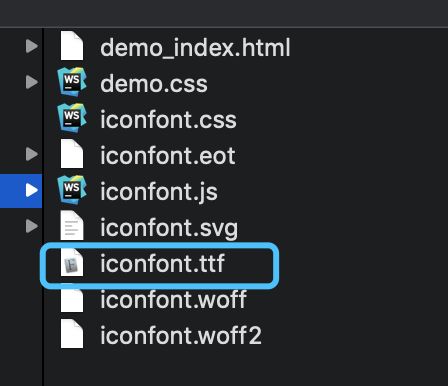Select the iconfont.js file name
This screenshot has width=448, height=386.
coord(159,192)
